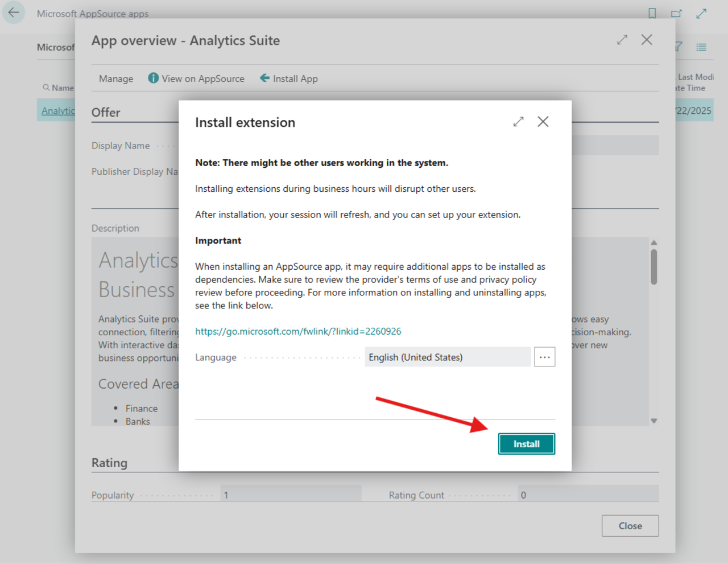This screenshot has width=728, height=564.
Task: Open the Manage menu
Action: (115, 78)
